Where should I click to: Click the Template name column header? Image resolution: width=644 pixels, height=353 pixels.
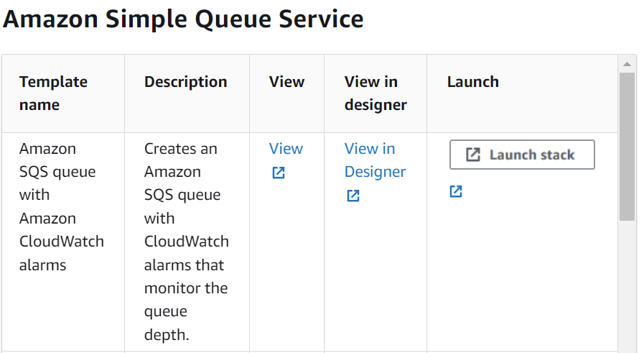point(53,93)
